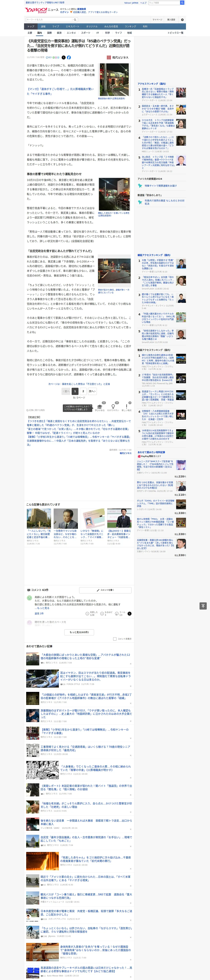Click 現代ビジネス source link below article
This screenshot has width=210, height=980.
[x=125, y=453]
